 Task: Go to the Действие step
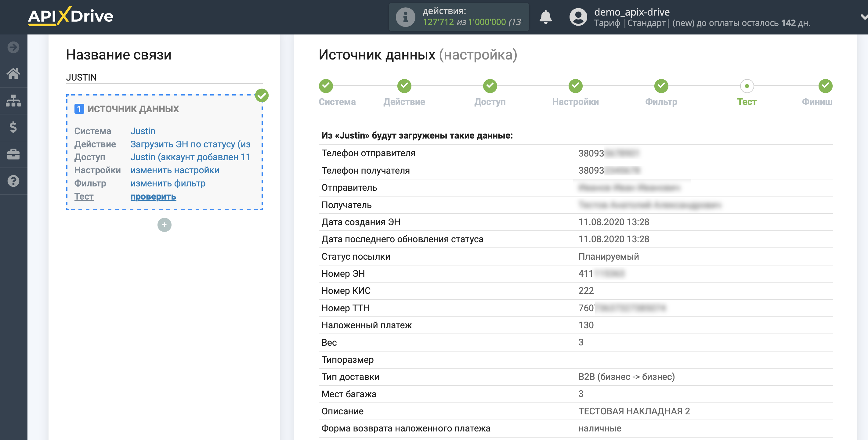pyautogui.click(x=404, y=102)
